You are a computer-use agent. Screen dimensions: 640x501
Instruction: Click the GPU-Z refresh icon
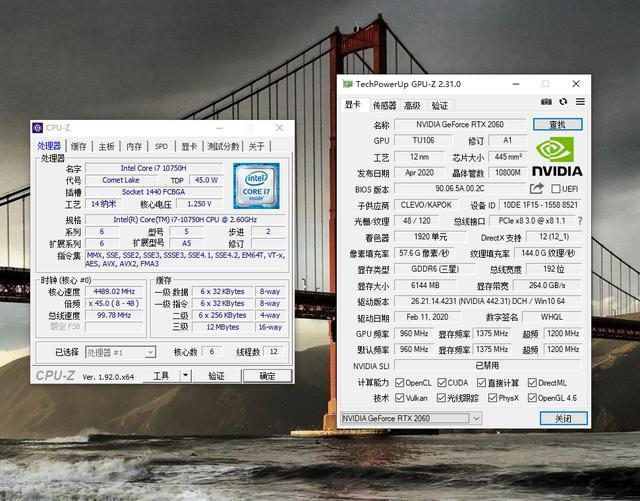[x=563, y=102]
